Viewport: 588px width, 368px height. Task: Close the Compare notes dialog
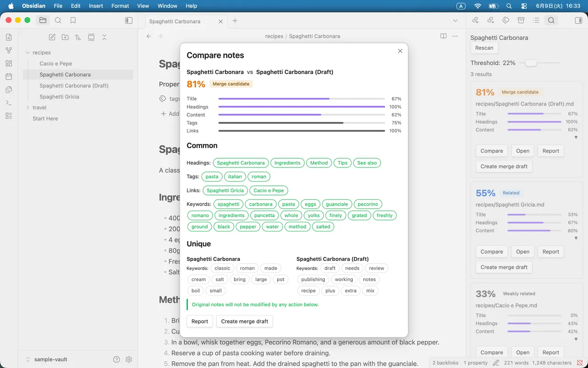pos(400,51)
